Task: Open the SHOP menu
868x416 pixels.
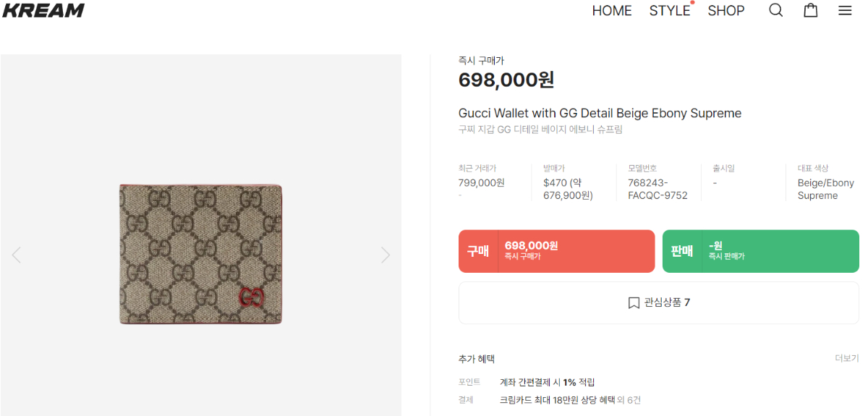Action: coord(726,11)
